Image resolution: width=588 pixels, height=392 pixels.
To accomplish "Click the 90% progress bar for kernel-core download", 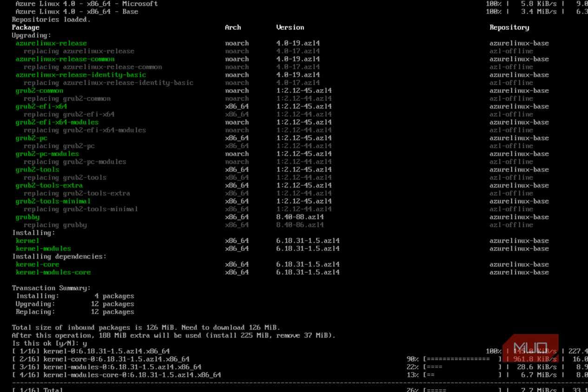I will (x=462, y=359).
